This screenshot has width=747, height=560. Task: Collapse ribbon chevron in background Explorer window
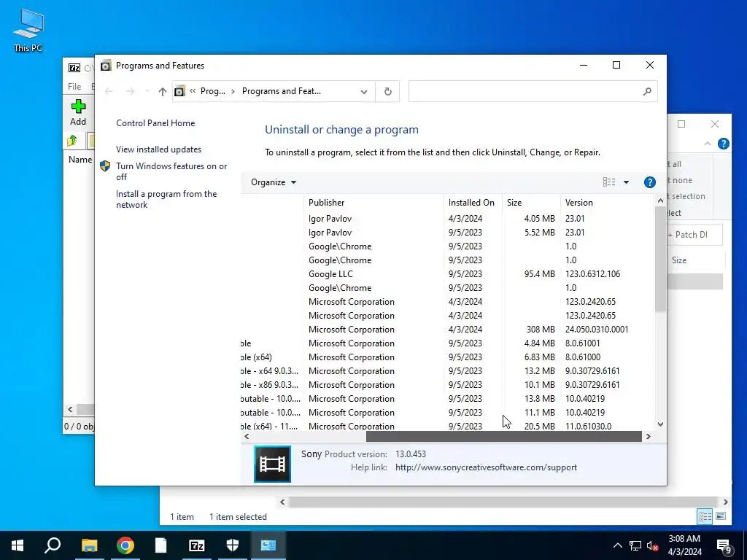(x=708, y=144)
